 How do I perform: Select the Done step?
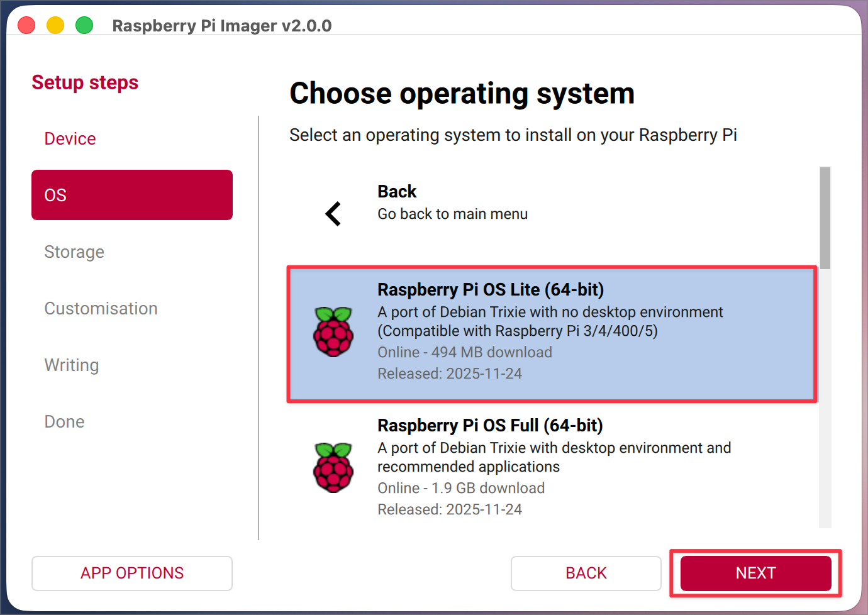coord(64,421)
